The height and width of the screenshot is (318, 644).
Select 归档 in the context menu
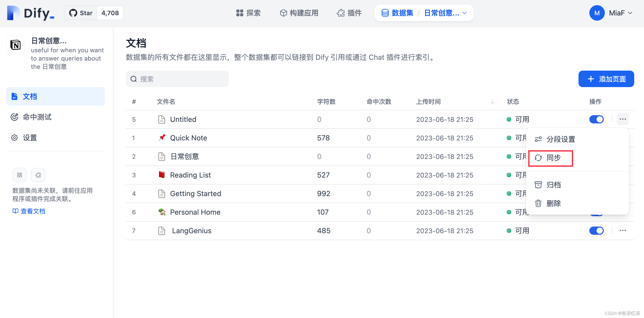(x=577, y=185)
